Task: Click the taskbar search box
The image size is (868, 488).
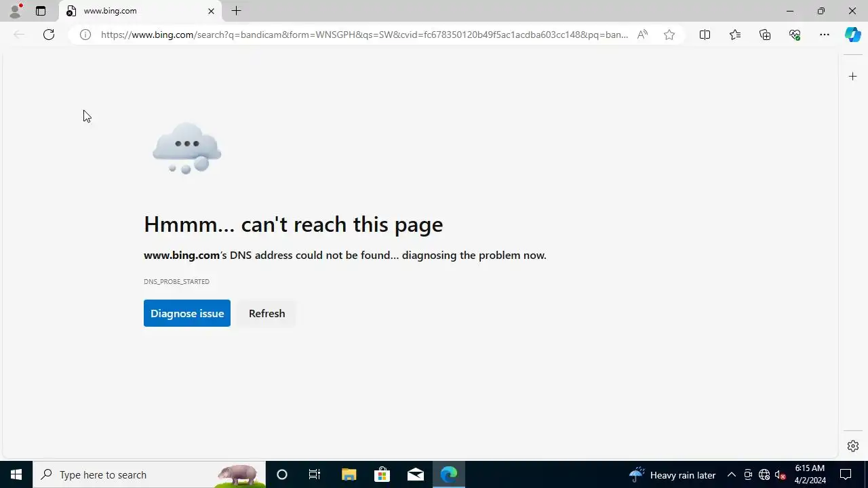Action: click(149, 474)
